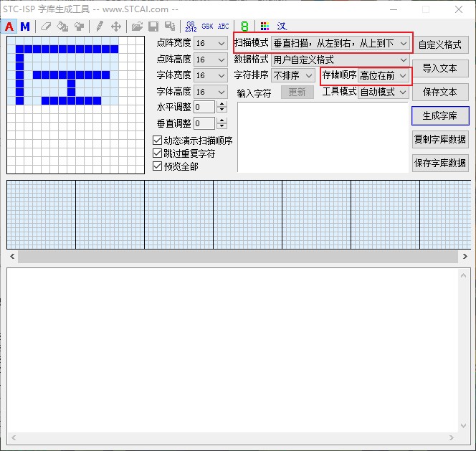This screenshot has width=476, height=451.
Task: Choose the ABC ASCII character set icon
Action: pyautogui.click(x=224, y=27)
